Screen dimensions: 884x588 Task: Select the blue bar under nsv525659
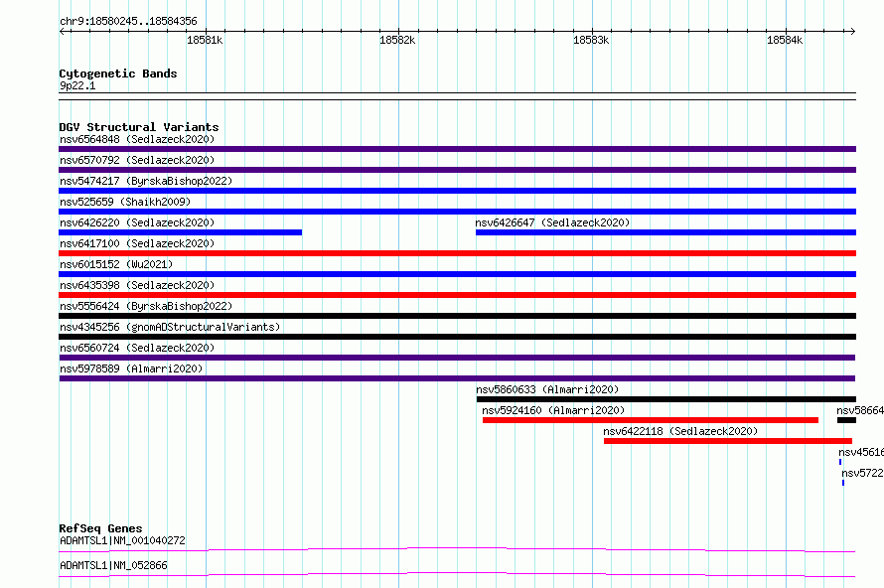click(x=457, y=212)
